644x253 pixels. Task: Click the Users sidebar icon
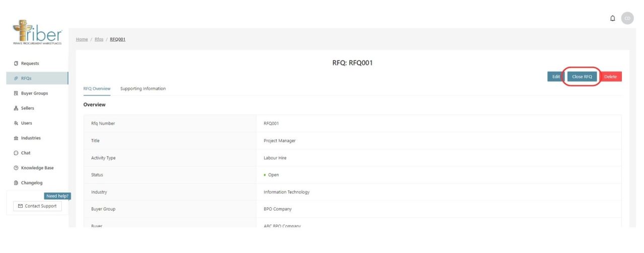click(16, 123)
